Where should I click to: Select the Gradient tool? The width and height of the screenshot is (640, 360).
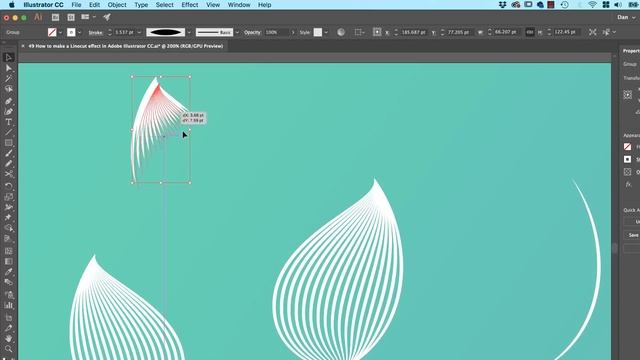click(9, 262)
